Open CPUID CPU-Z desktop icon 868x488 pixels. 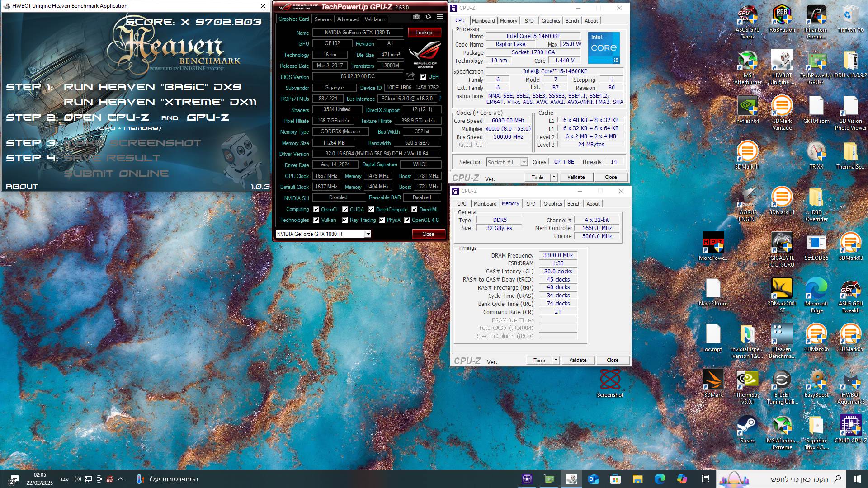click(850, 429)
